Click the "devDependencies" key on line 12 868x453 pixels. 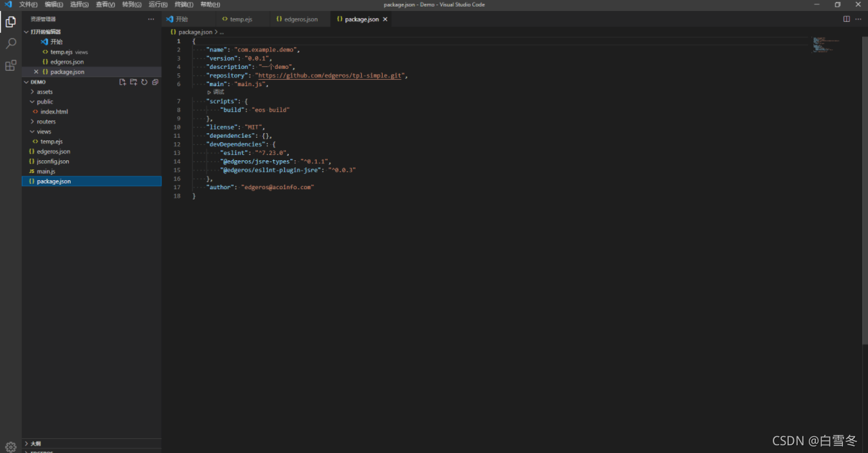[235, 144]
